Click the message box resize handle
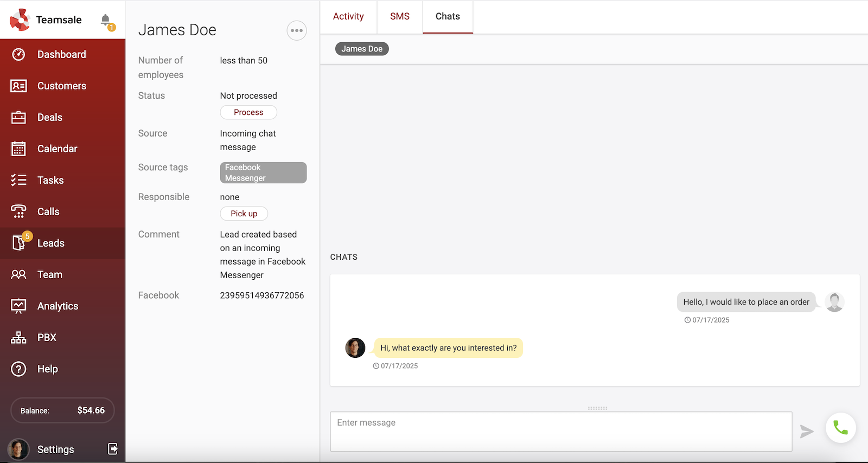 pos(597,408)
